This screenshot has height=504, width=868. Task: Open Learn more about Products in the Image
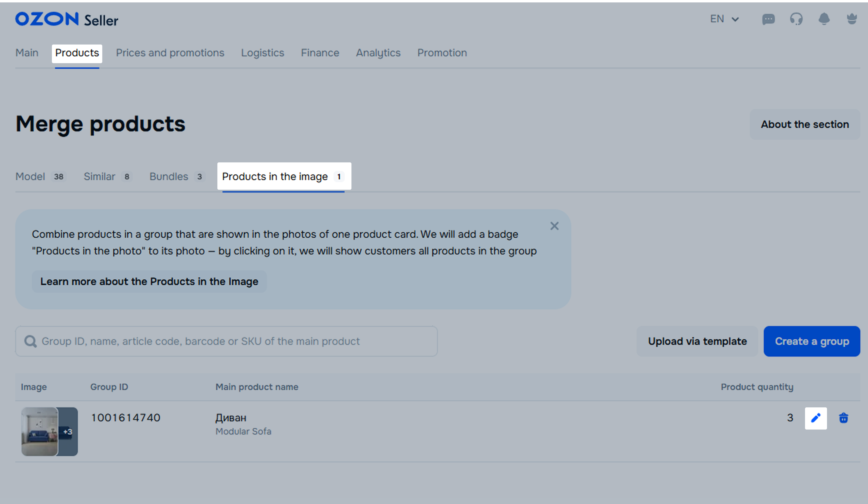click(149, 281)
